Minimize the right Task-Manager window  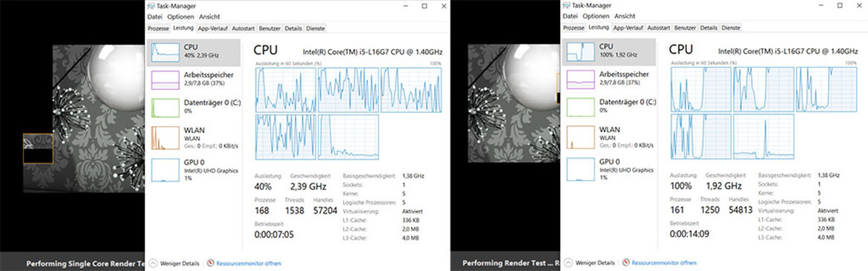pos(820,5)
